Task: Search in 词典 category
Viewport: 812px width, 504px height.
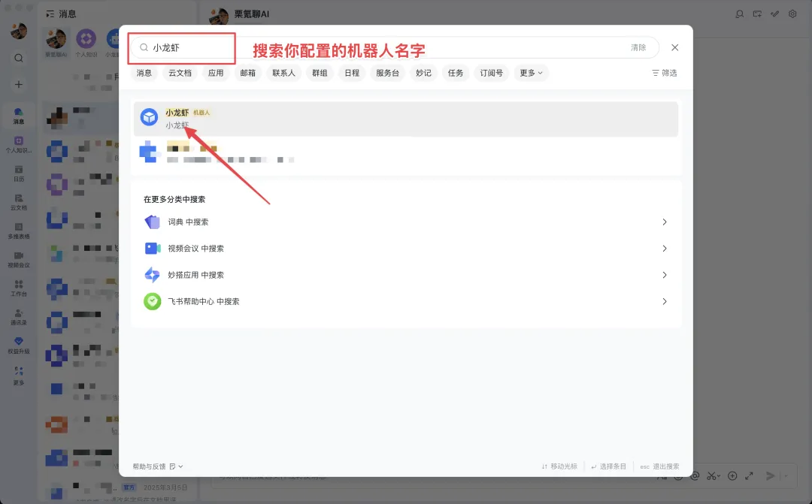Action: [405, 222]
